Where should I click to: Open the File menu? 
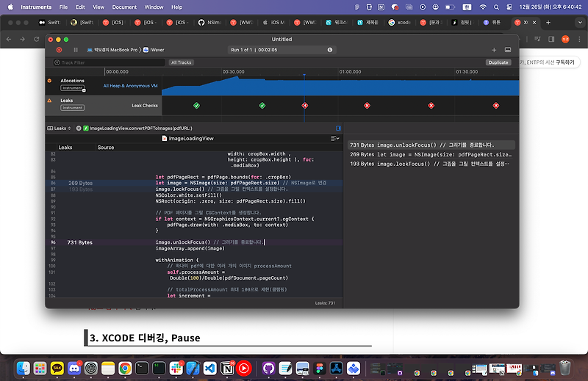(x=63, y=7)
